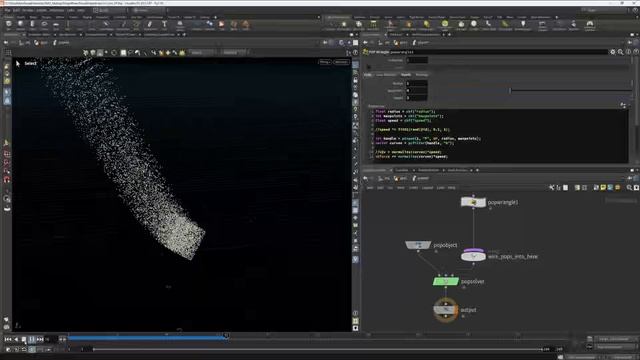The width and height of the screenshot is (640, 360).
Task: Select the Box tool in Create shelf
Action: click(x=9, y=24)
